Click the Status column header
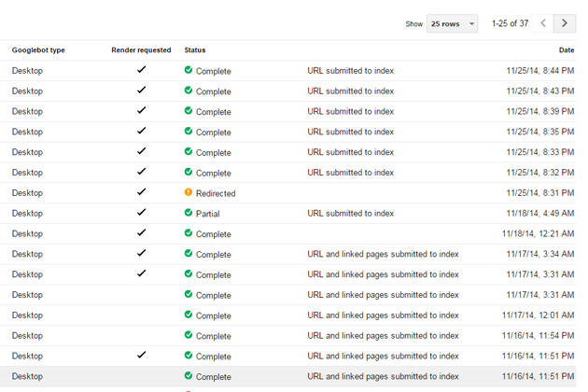The image size is (588, 392). 195,50
